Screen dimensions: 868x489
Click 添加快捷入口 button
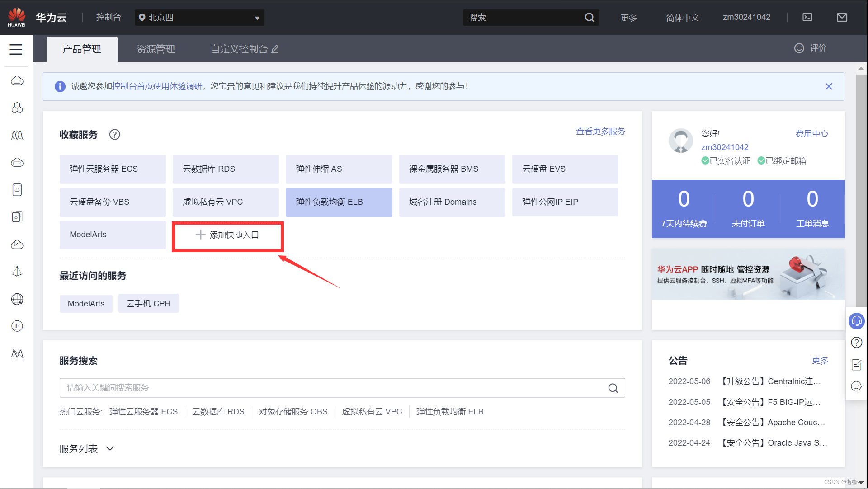(227, 235)
